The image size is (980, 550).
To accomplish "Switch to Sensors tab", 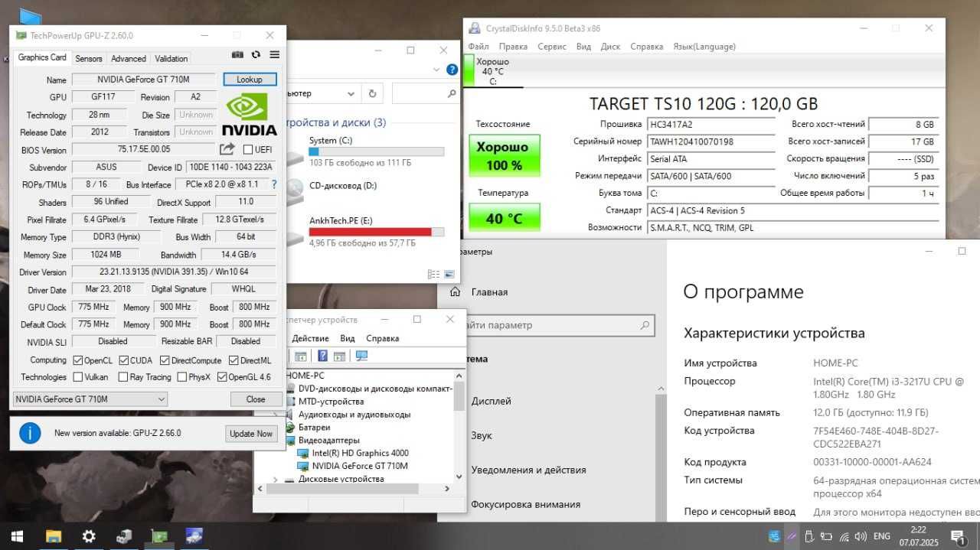I will click(89, 58).
